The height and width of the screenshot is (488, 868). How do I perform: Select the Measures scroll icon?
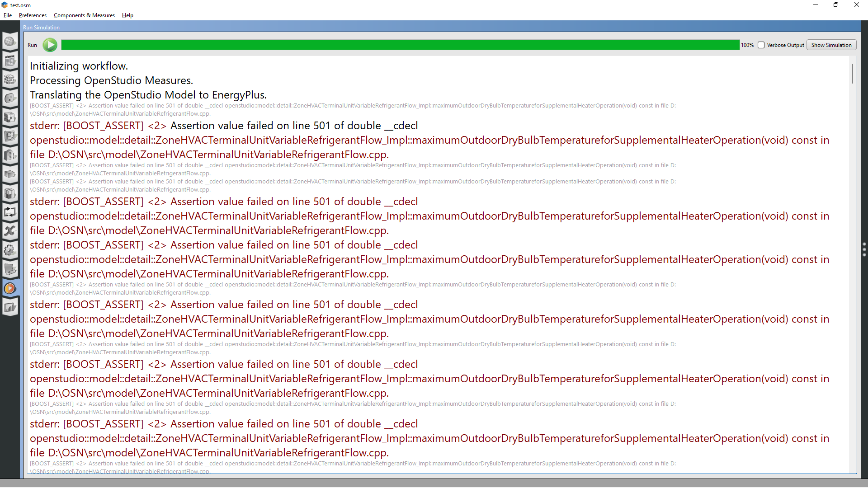click(9, 269)
